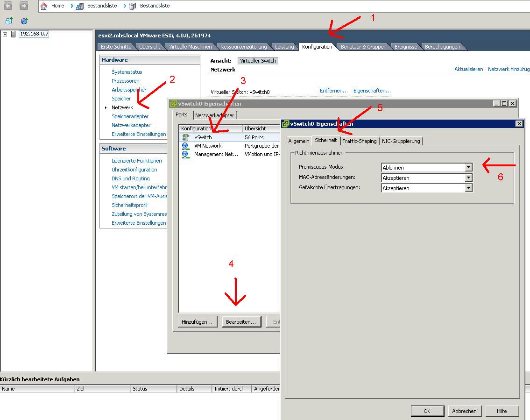Click the Name column header in tasks
Image resolution: width=530 pixels, height=420 pixels.
(37, 389)
